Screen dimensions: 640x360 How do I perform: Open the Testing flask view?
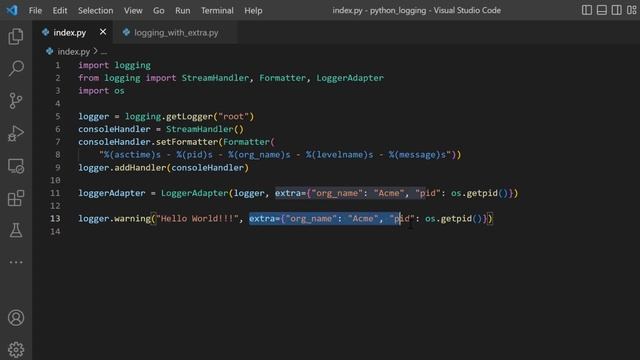click(16, 231)
